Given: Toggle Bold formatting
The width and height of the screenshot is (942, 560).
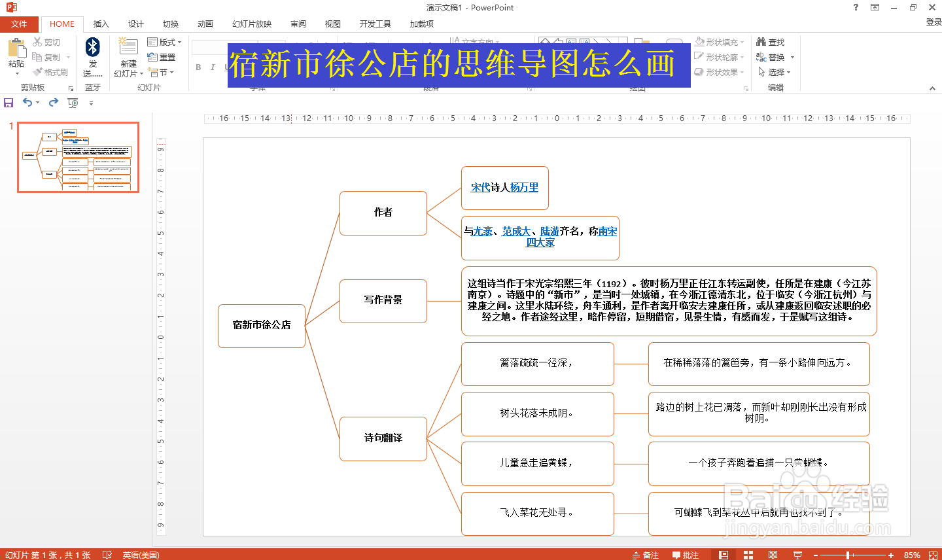Looking at the screenshot, I should [198, 67].
